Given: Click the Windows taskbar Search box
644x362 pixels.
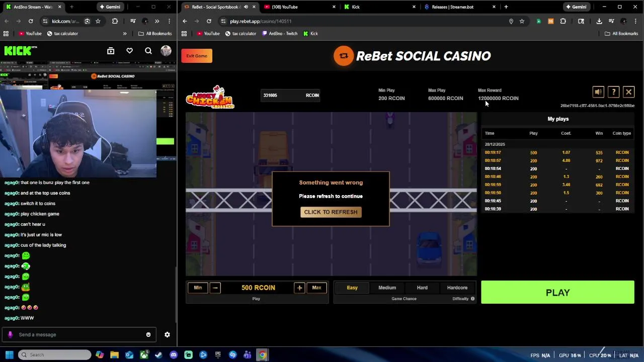Looking at the screenshot, I should (54, 355).
